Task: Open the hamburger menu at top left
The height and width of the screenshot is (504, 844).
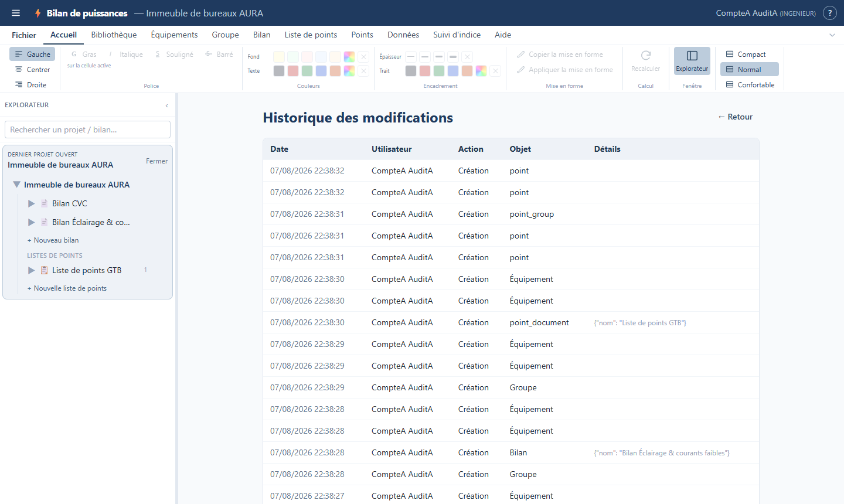Action: coord(16,13)
